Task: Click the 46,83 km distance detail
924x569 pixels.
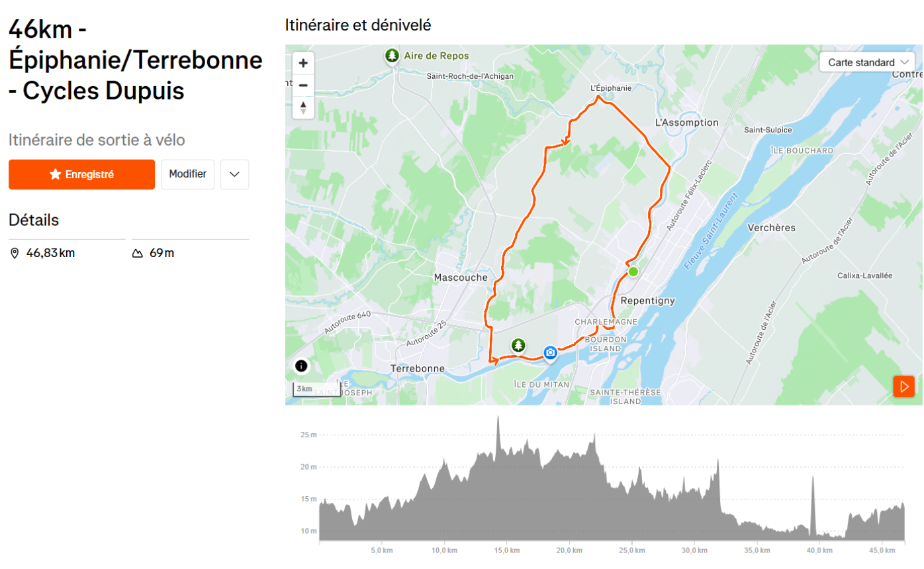Action: pyautogui.click(x=50, y=253)
